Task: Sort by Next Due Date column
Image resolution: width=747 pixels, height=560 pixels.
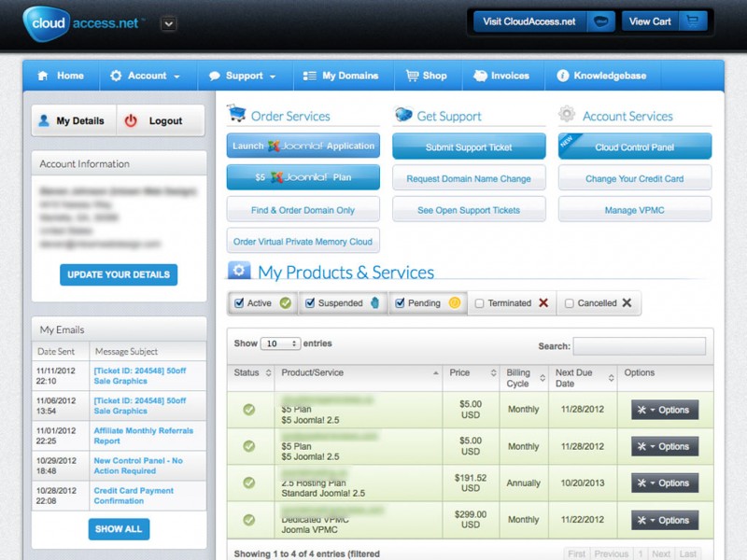Action: (x=583, y=378)
